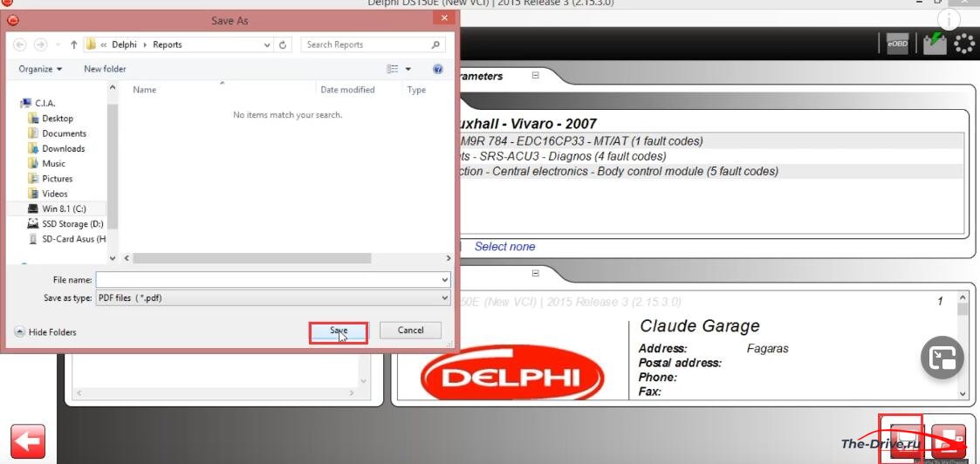Click the Save button

pyautogui.click(x=338, y=331)
